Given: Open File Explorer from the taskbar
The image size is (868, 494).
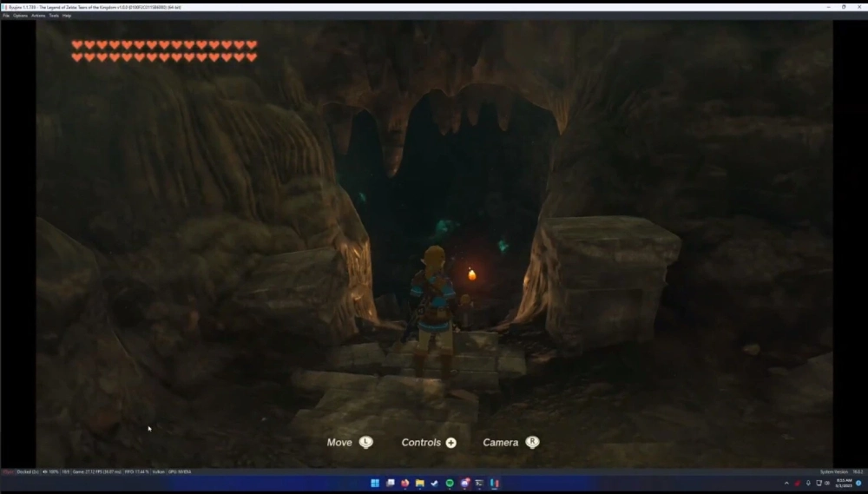Looking at the screenshot, I should (x=419, y=484).
